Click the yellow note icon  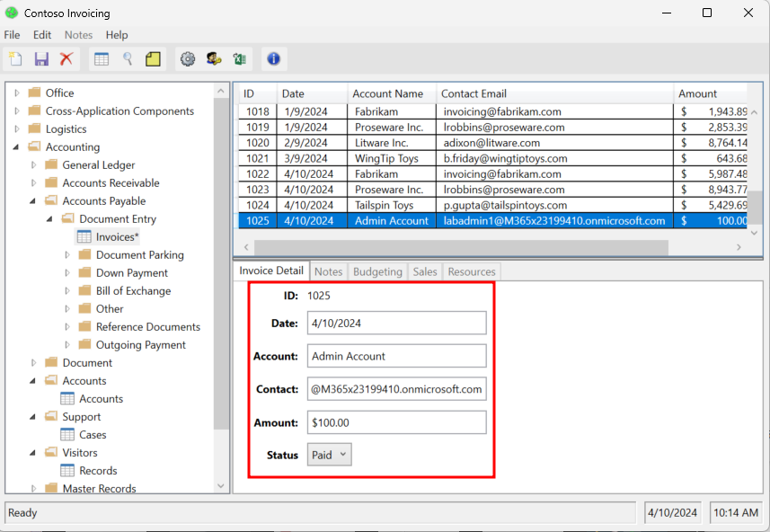click(x=153, y=59)
